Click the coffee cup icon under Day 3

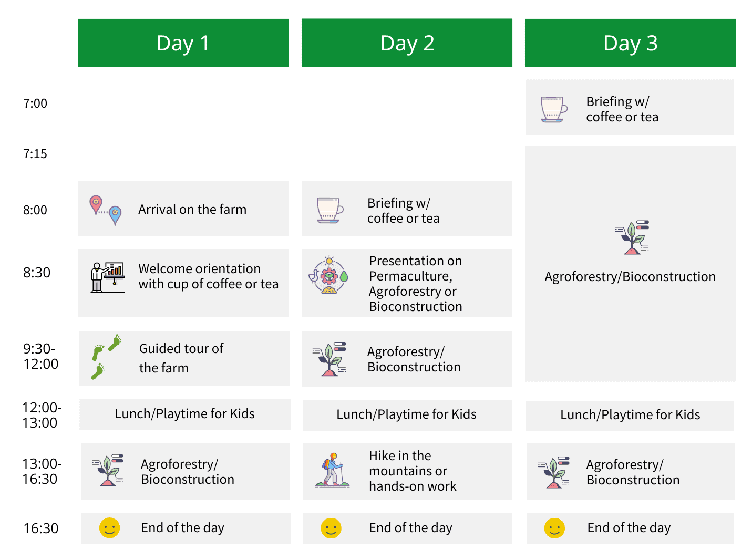554,109
